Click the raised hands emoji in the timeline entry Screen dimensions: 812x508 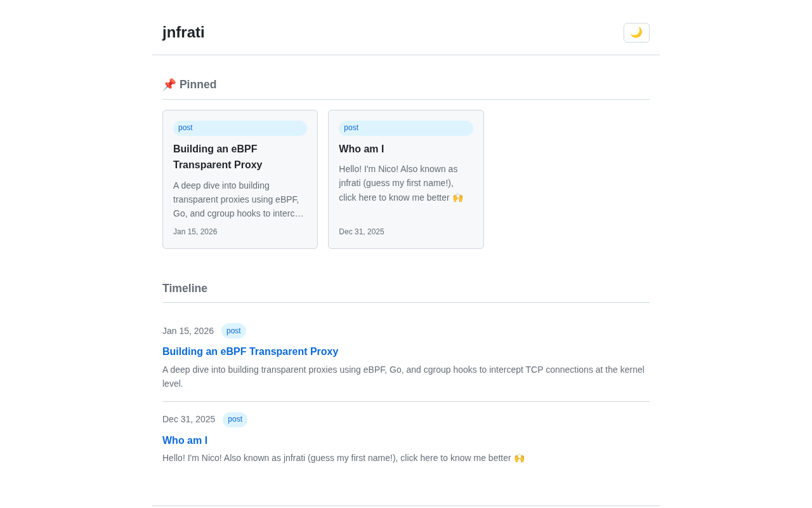pyautogui.click(x=520, y=458)
